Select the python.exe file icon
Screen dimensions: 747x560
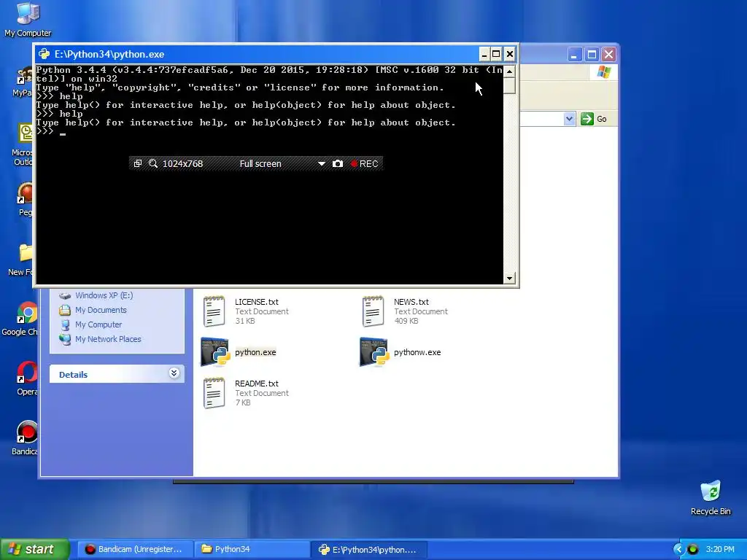pos(214,352)
